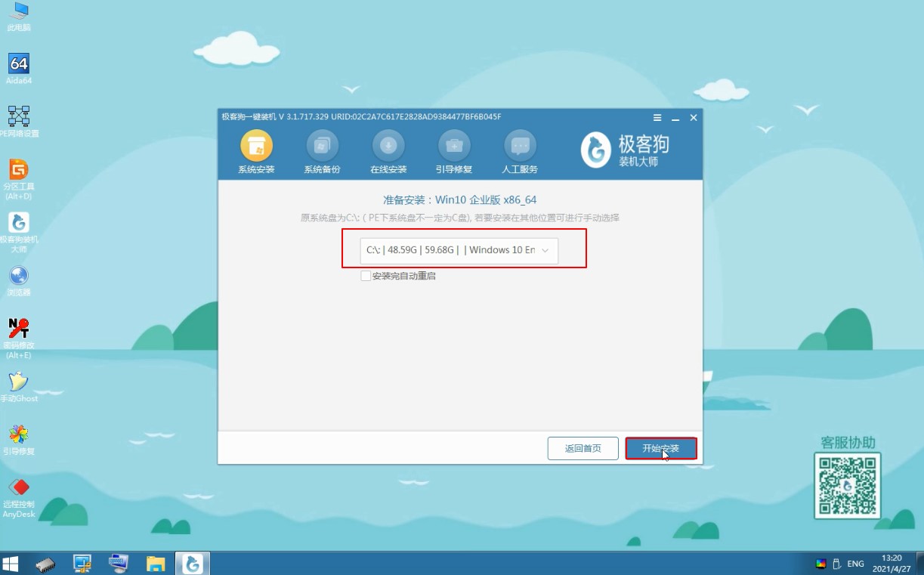The width and height of the screenshot is (924, 575).
Task: Click 返回首页 to return home
Action: click(583, 447)
